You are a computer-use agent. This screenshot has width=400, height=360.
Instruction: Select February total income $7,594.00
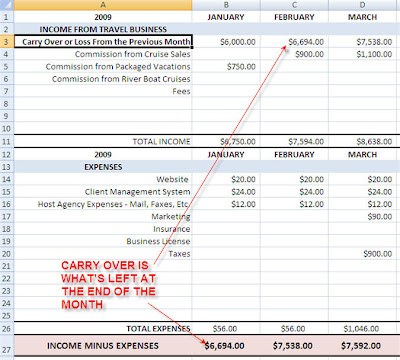294,141
